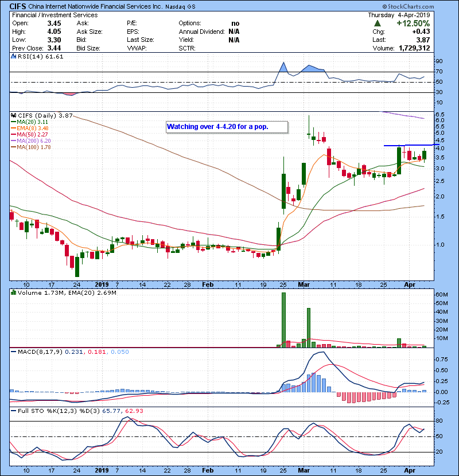Click the MA(200) 6.20 legend entry
The width and height of the screenshot is (459, 476).
tap(31, 141)
